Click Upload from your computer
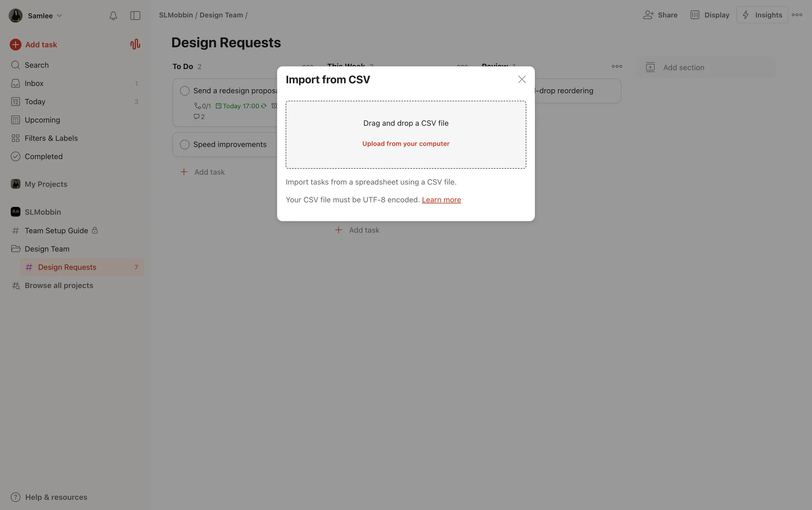The image size is (812, 510). [406, 143]
